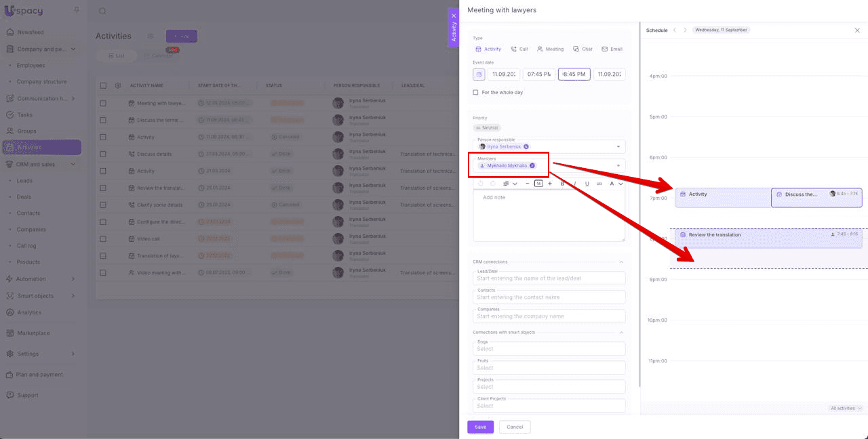Go to previous day in Schedule
868x439 pixels.
click(675, 30)
